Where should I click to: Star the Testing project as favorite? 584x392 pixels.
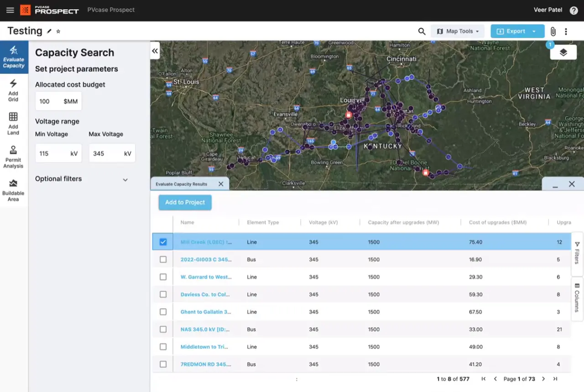[58, 31]
